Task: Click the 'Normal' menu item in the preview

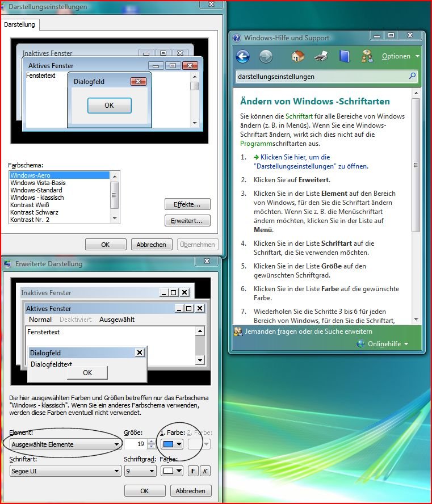Action: coord(40,320)
